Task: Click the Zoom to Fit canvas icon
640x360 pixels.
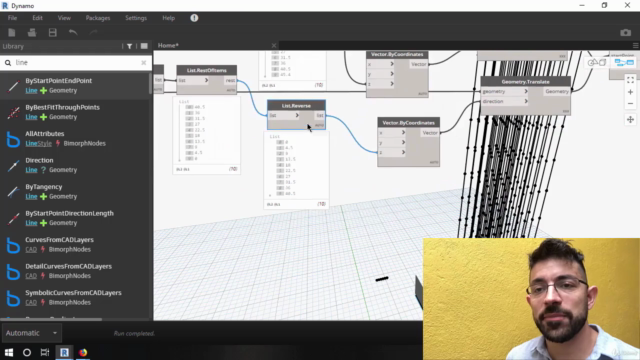Action: point(630,80)
